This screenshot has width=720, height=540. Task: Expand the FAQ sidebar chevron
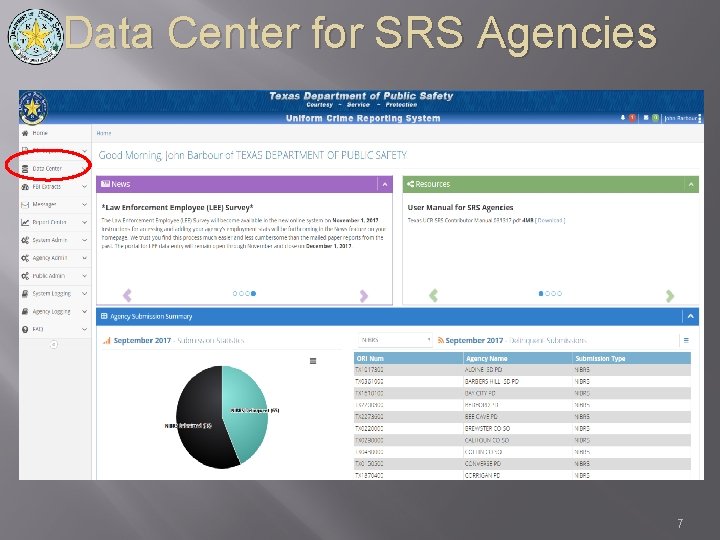pos(84,329)
